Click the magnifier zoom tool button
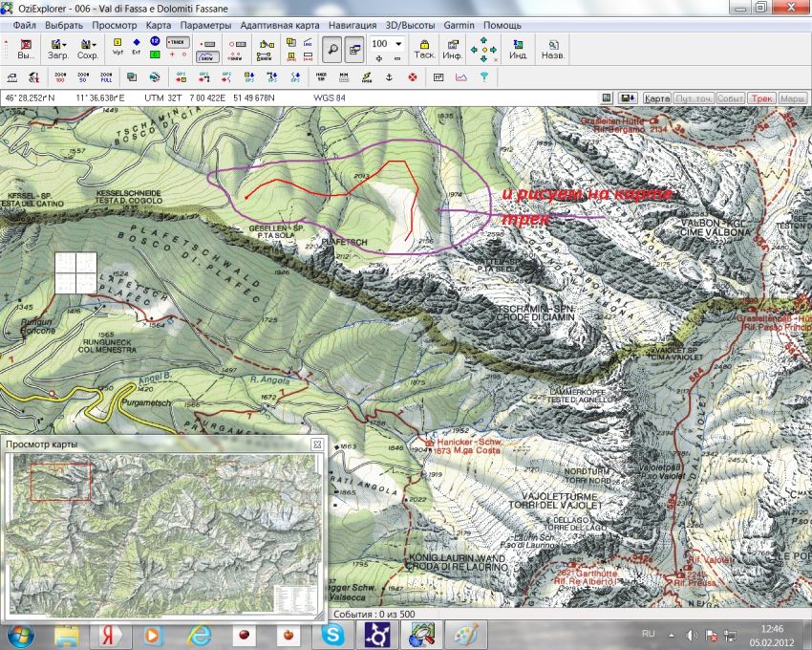 [331, 48]
